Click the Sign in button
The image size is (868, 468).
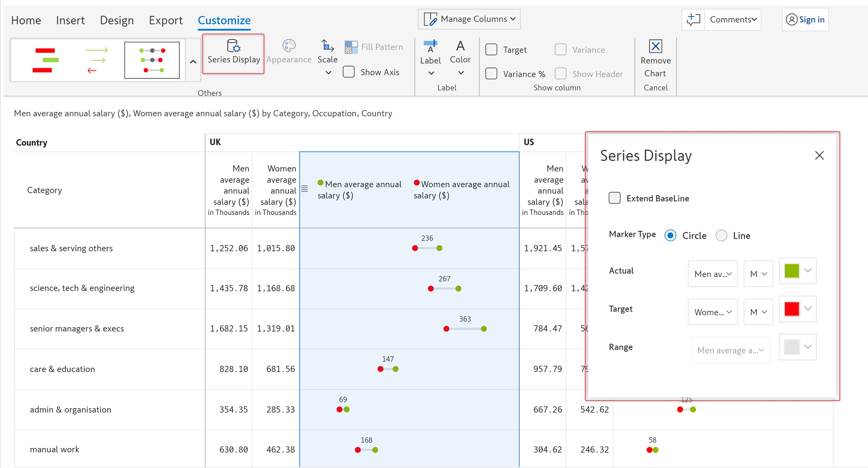tap(805, 20)
